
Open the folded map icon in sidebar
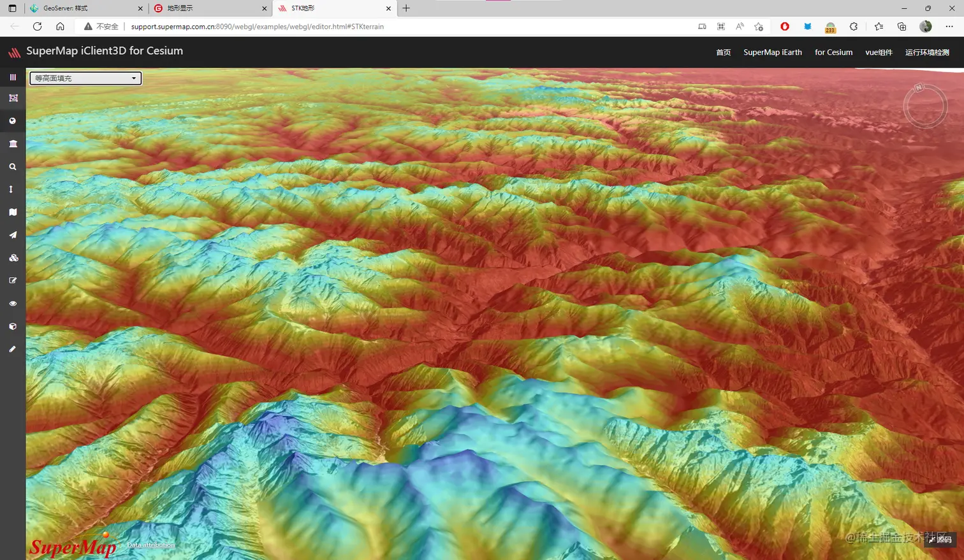coord(13,212)
